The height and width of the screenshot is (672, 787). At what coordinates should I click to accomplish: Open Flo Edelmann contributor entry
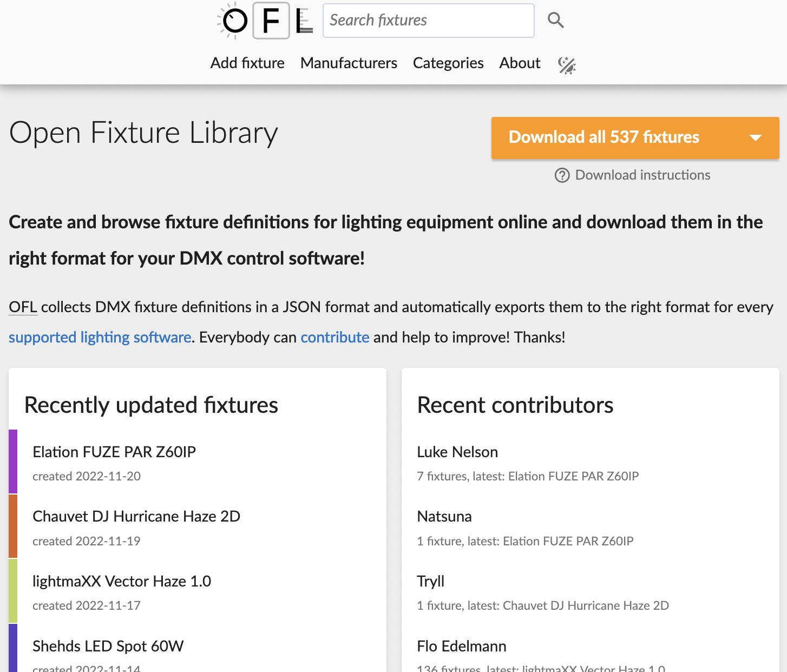462,646
